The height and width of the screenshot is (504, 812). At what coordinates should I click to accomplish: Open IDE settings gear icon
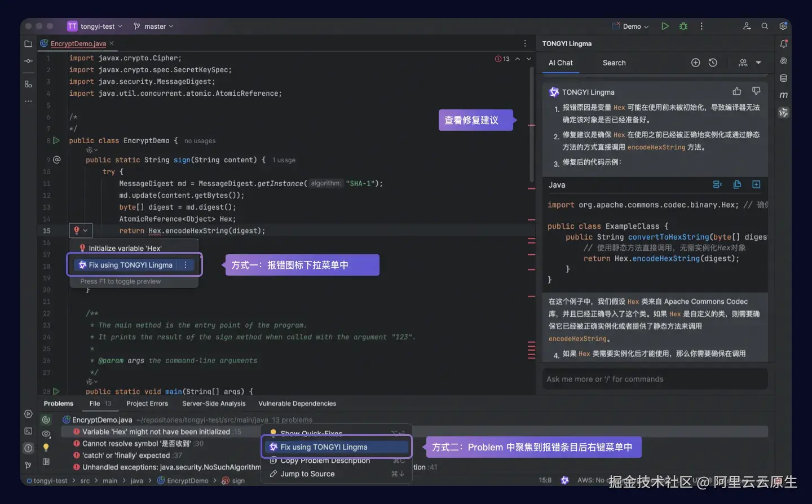[783, 26]
